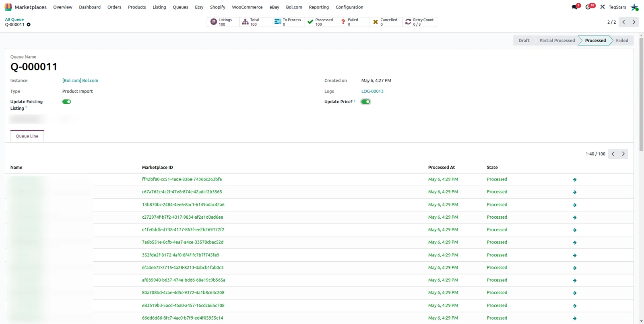The width and height of the screenshot is (644, 324).
Task: Open row arrow for 13b870bc-2484 line
Action: (x=574, y=205)
